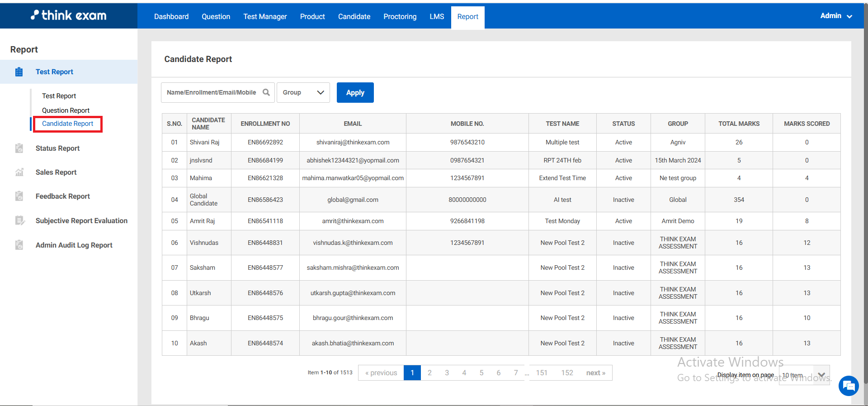
Task: Click the think exam logo
Action: tap(69, 15)
